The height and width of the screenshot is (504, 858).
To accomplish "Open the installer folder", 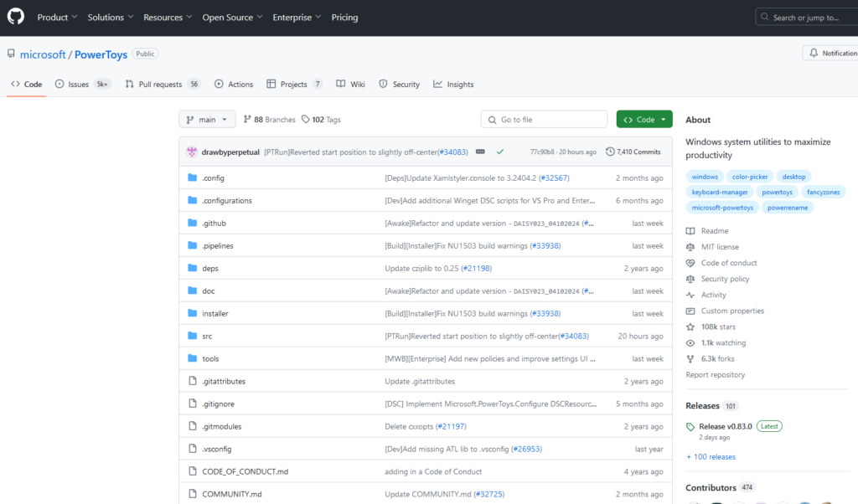I will 215,313.
